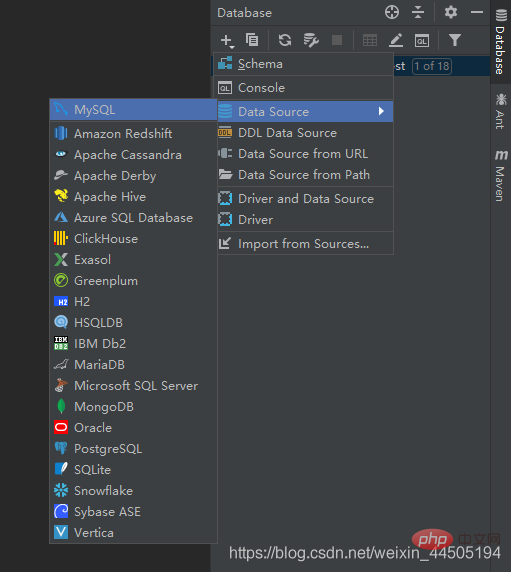Click the Stop square icon
This screenshot has width=511, height=572.
(337, 40)
